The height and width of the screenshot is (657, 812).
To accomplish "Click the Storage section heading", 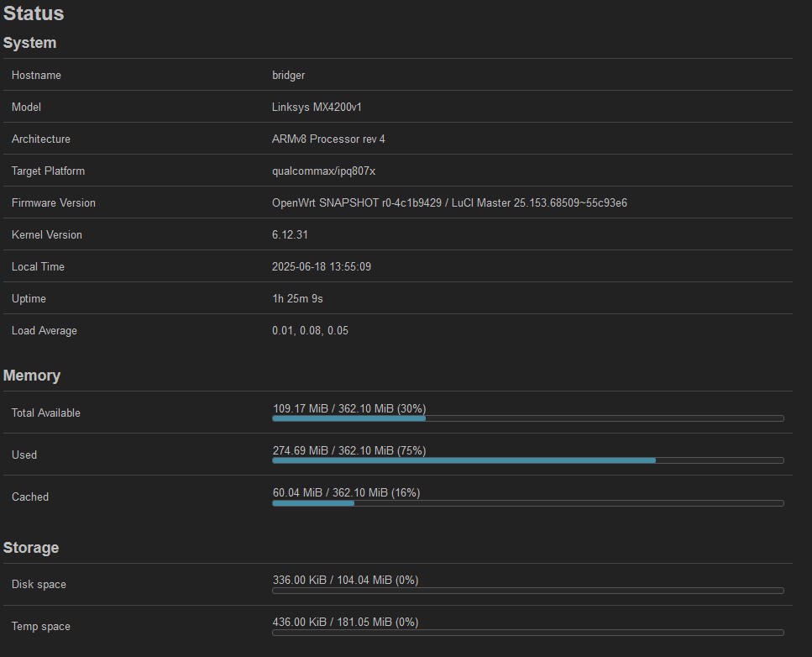I will 31,548.
